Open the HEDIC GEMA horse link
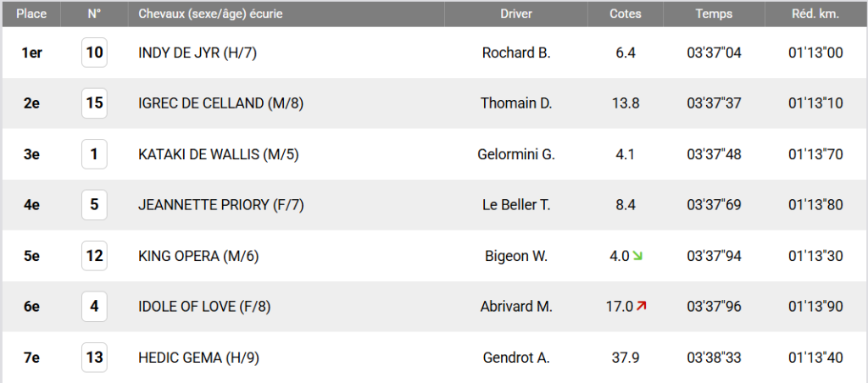The image size is (868, 383). pyautogui.click(x=198, y=358)
